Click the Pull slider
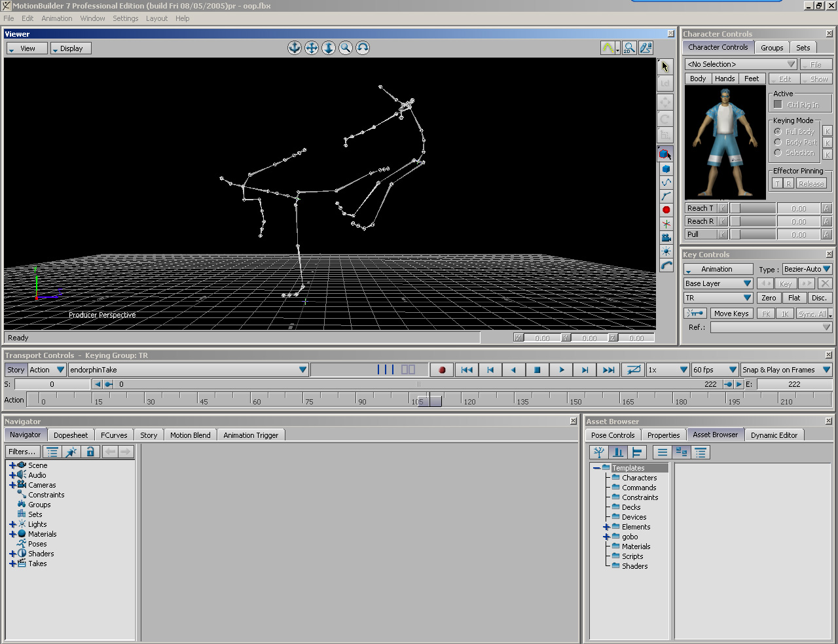Screen dimensions: 838x644 tap(753, 234)
